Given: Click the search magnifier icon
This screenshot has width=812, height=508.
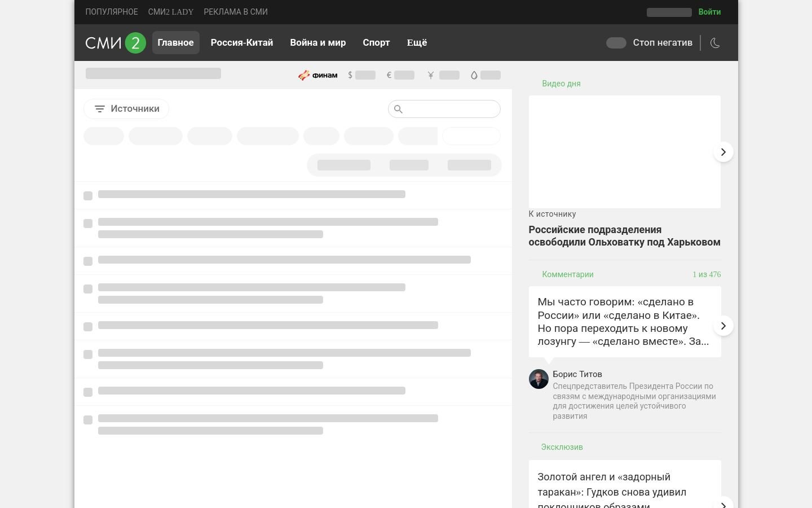Looking at the screenshot, I should click(398, 109).
